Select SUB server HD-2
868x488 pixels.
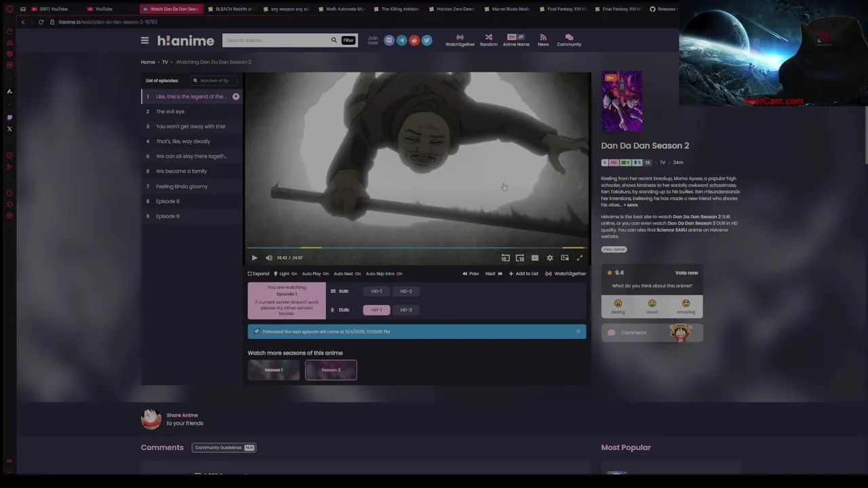click(406, 291)
